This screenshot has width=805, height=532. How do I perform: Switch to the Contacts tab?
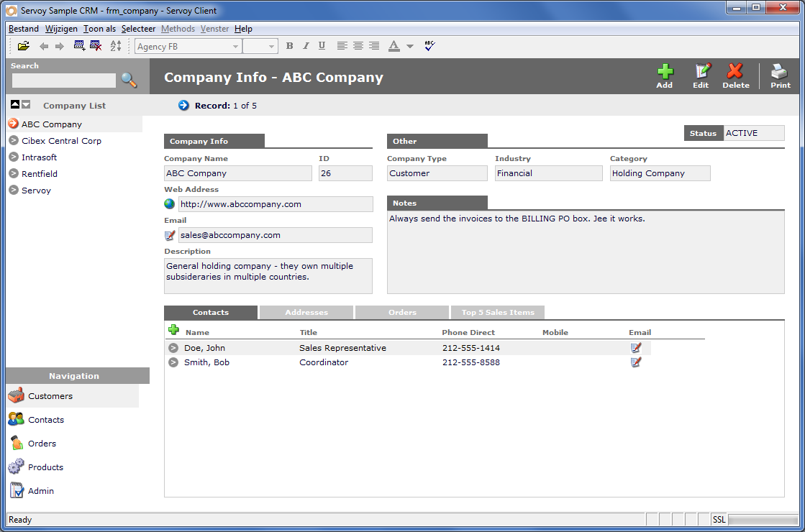(x=211, y=313)
